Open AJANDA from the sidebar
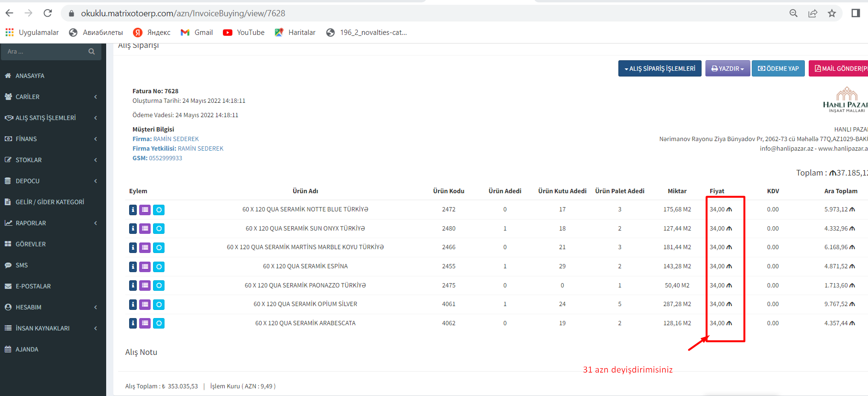The width and height of the screenshot is (868, 396). (x=27, y=349)
